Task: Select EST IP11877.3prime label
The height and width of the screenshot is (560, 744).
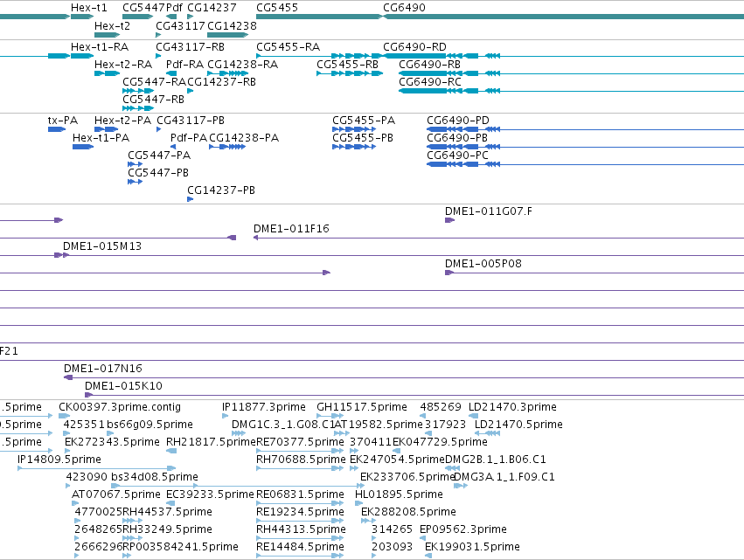Action: point(264,407)
